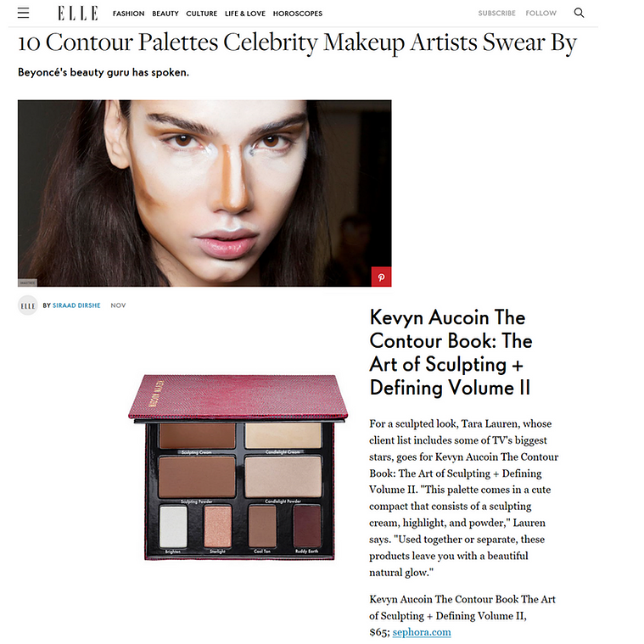The height and width of the screenshot is (644, 644).
Task: Click Follow in the header
Action: tap(541, 13)
